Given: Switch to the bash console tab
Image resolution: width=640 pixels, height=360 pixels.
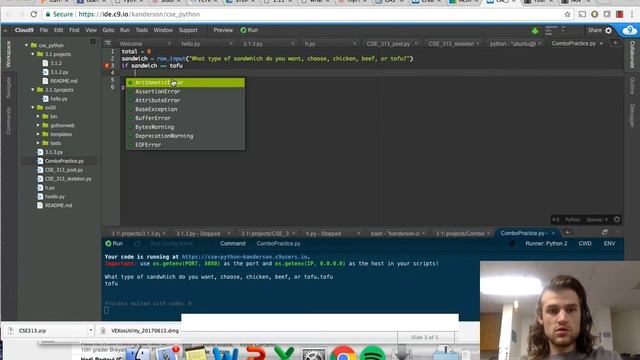Looking at the screenshot, I should pyautogui.click(x=396, y=233).
